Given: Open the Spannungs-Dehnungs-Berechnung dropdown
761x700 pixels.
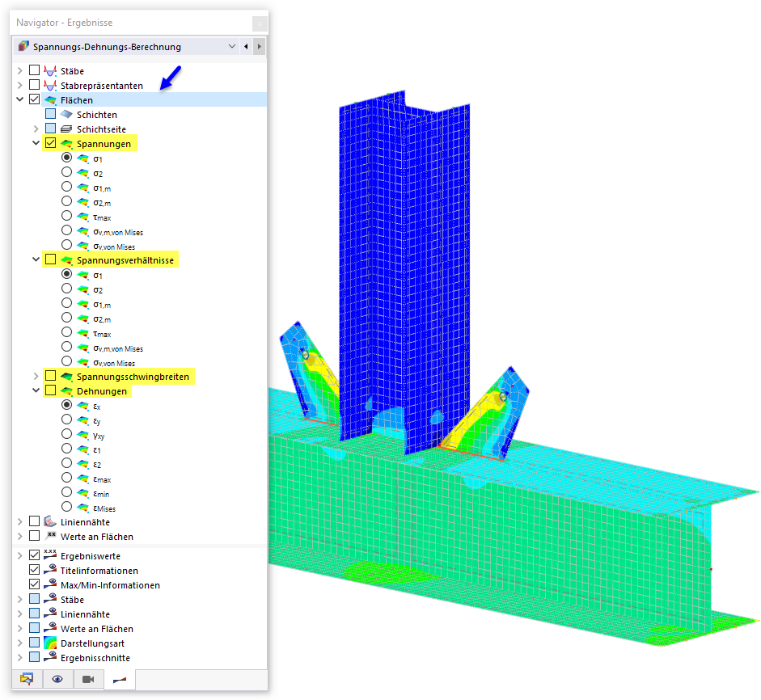Looking at the screenshot, I should tap(231, 47).
